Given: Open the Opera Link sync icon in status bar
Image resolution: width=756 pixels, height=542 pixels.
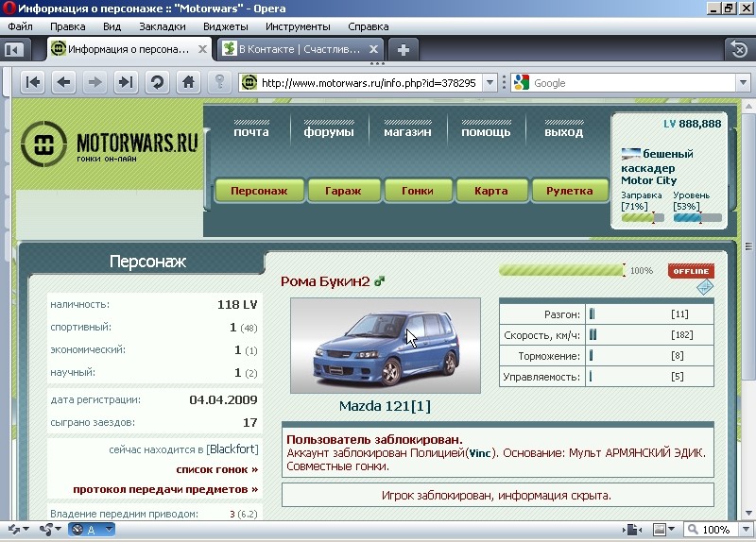Looking at the screenshot, I should pos(13,530).
